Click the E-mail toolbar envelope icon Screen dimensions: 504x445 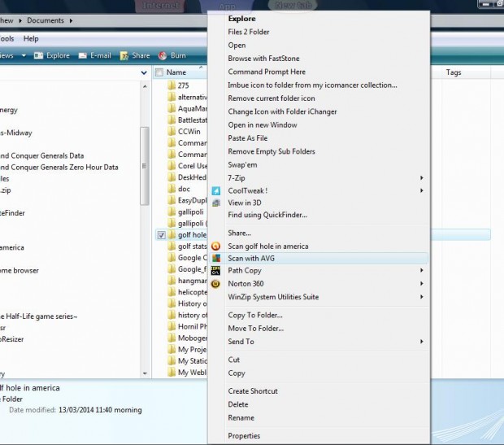(83, 55)
